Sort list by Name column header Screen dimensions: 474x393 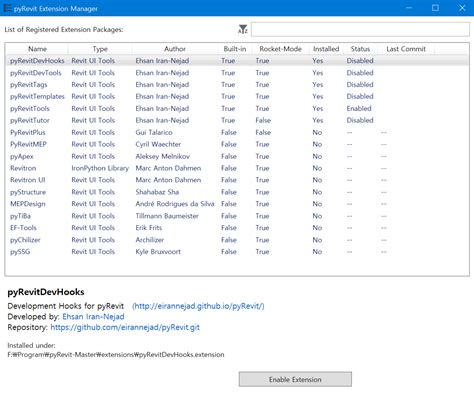pos(37,49)
